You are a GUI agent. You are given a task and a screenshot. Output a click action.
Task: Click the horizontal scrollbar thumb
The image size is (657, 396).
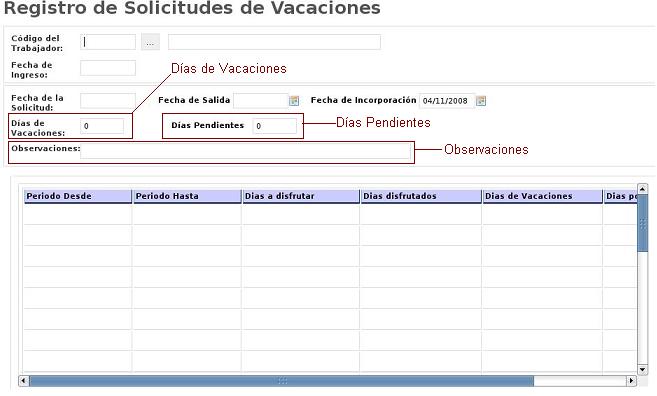(x=282, y=380)
